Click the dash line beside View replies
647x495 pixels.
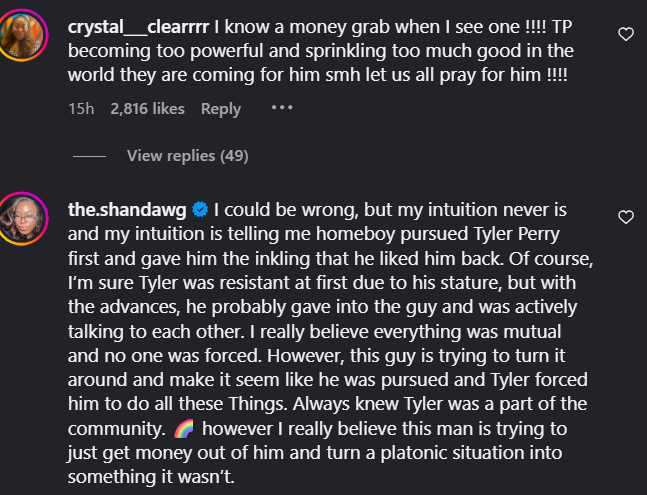[89, 156]
